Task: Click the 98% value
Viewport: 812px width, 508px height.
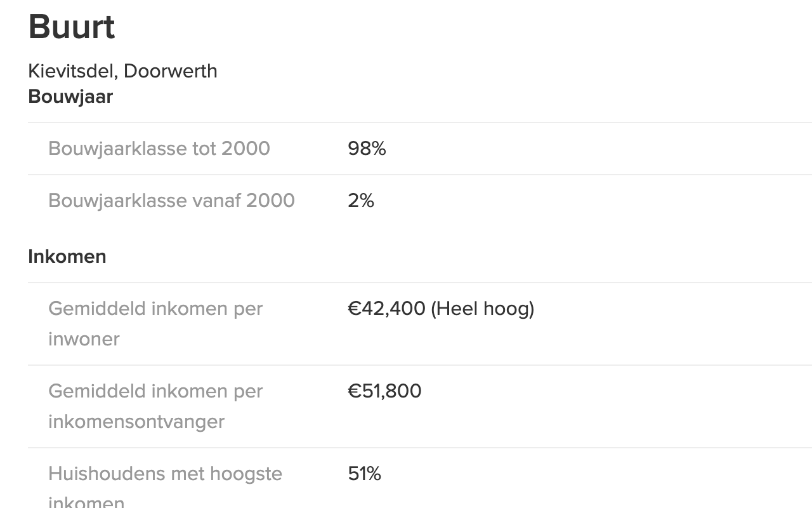Action: tap(367, 149)
